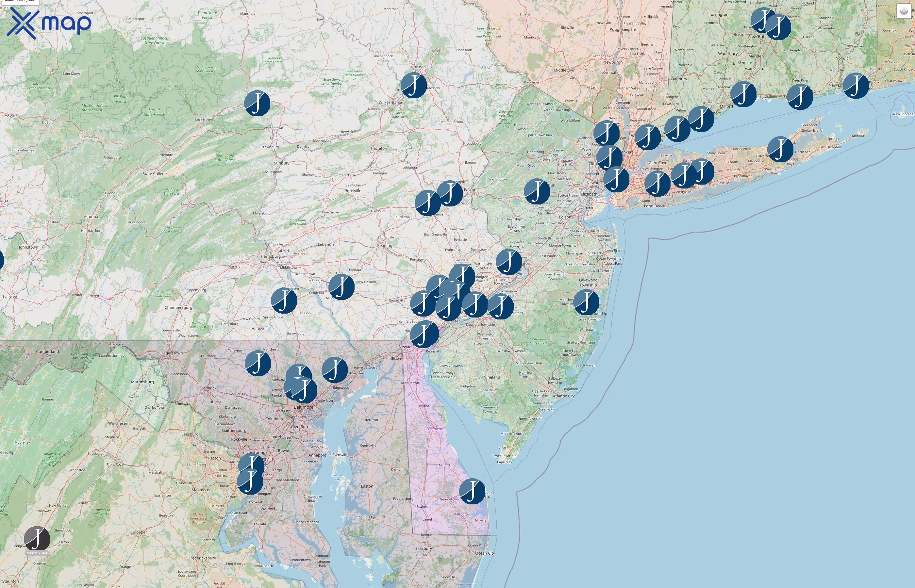This screenshot has height=588, width=915.
Task: Select the J marker right of Guilford
Action: (800, 97)
